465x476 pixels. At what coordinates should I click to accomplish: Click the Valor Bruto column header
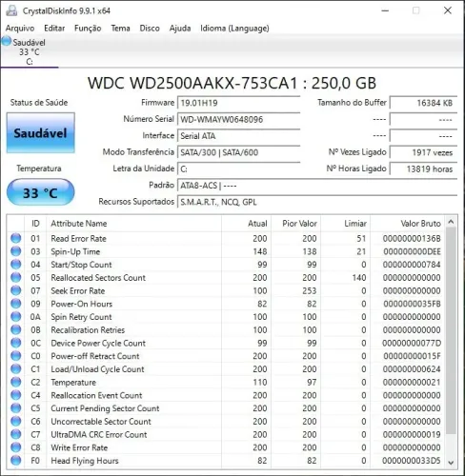408,224
